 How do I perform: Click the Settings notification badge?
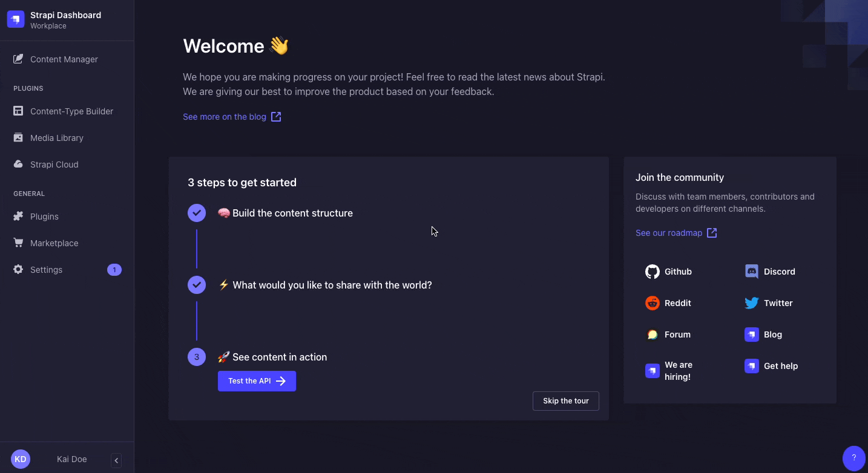pos(114,270)
